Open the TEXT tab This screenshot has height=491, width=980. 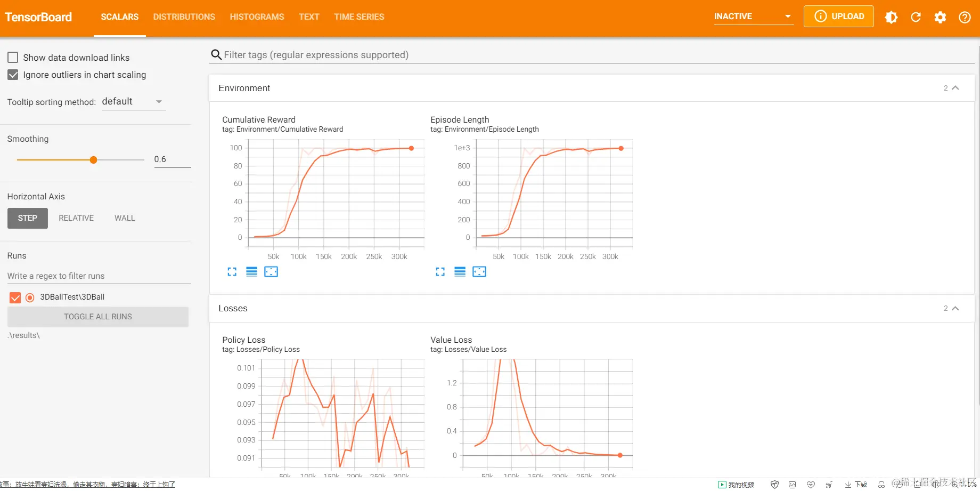tap(309, 17)
